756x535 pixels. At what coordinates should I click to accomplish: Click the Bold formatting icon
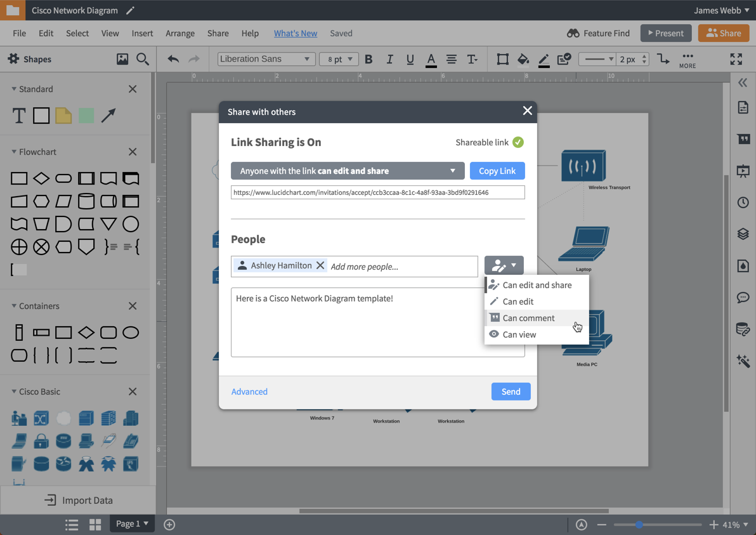[368, 59]
